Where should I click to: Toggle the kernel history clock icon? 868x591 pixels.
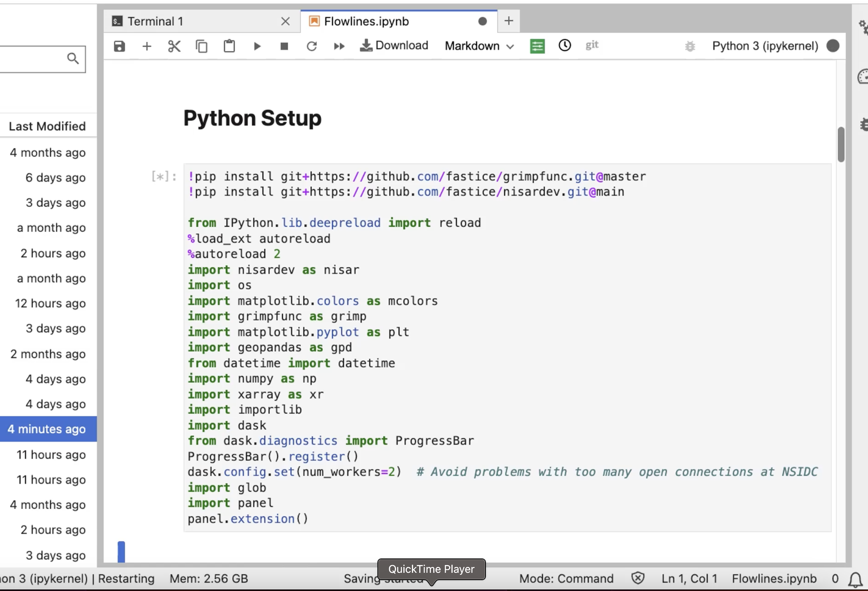click(x=564, y=46)
